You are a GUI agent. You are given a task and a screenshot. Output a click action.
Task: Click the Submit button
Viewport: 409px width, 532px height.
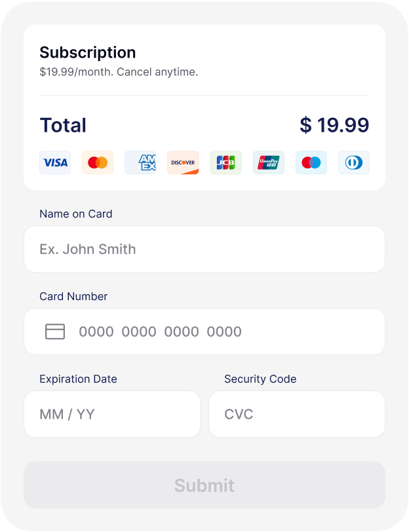click(204, 485)
